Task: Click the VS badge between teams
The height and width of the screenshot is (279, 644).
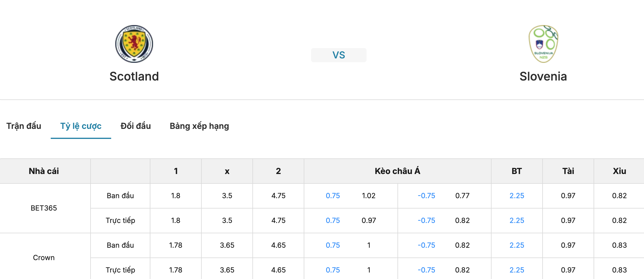Action: (x=339, y=55)
